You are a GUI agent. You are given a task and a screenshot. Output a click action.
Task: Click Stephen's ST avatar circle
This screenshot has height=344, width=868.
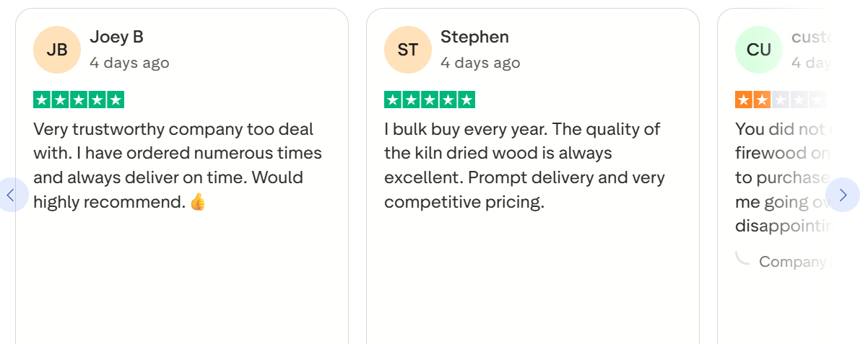(408, 50)
